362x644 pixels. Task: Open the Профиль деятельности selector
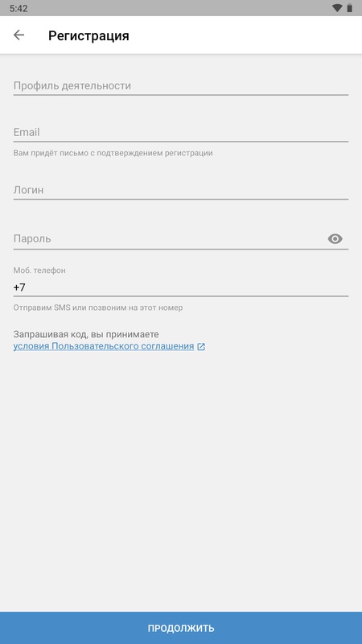coord(181,86)
